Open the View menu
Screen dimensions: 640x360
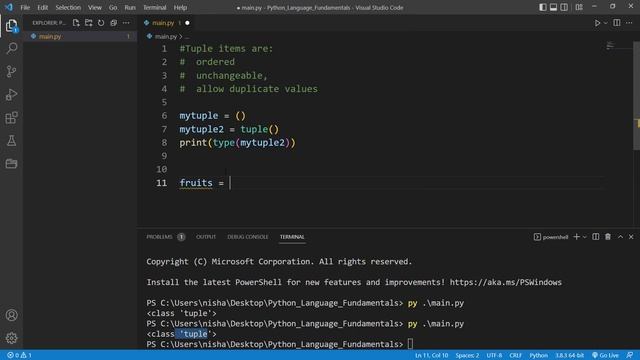coord(95,7)
